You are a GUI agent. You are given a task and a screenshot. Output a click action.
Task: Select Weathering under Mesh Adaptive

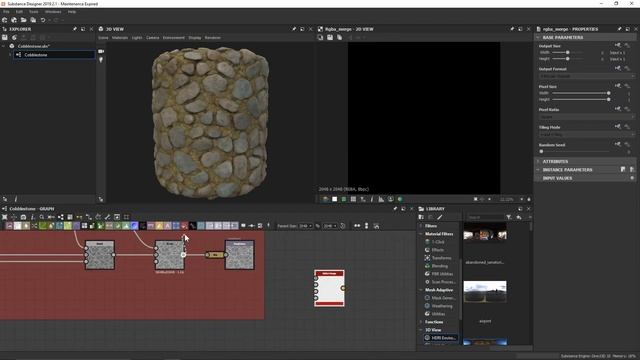442,306
